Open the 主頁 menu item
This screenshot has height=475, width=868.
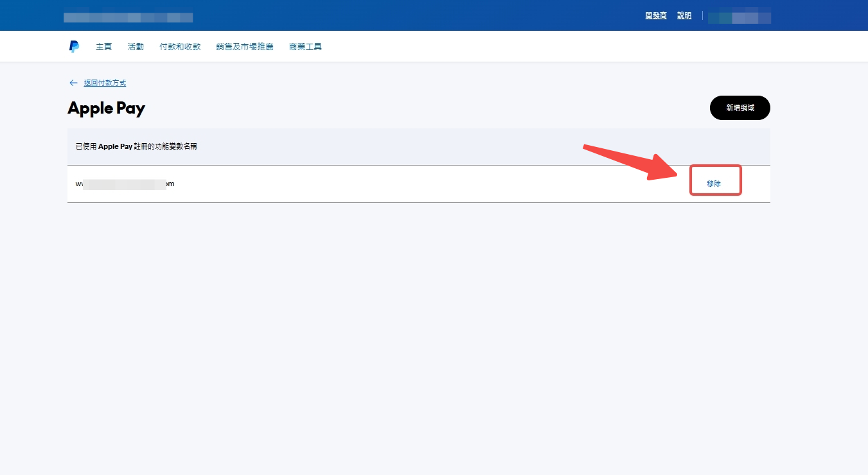104,47
